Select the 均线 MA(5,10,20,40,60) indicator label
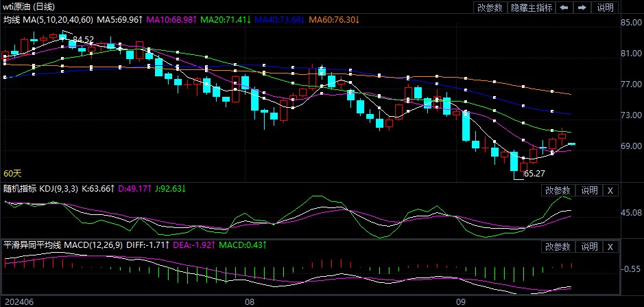Image resolution: width=644 pixels, height=307 pixels. pos(47,20)
